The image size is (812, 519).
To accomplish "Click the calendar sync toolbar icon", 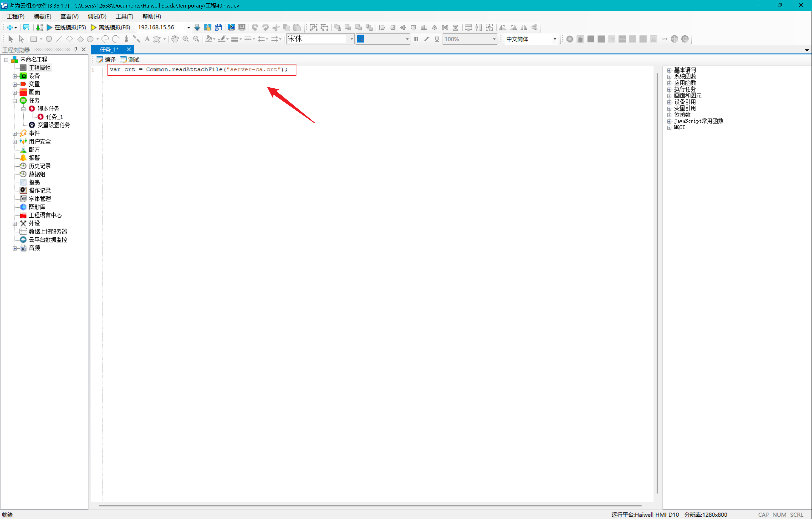I will click(218, 27).
